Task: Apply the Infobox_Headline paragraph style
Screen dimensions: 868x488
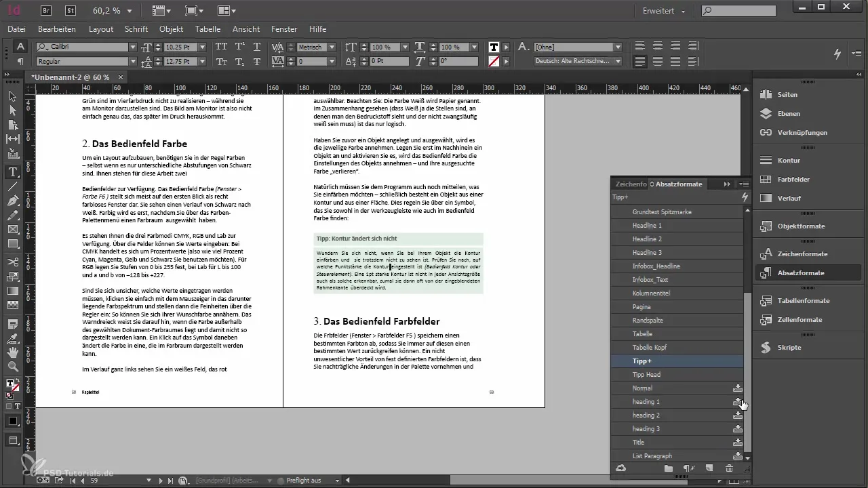Action: pos(677,266)
